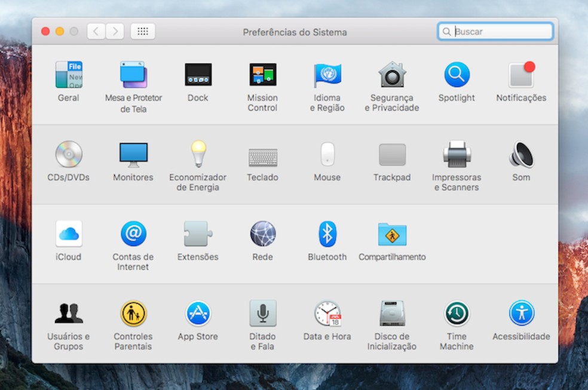The height and width of the screenshot is (390, 588).
Task: Open Time Machine settings
Action: [x=457, y=314]
